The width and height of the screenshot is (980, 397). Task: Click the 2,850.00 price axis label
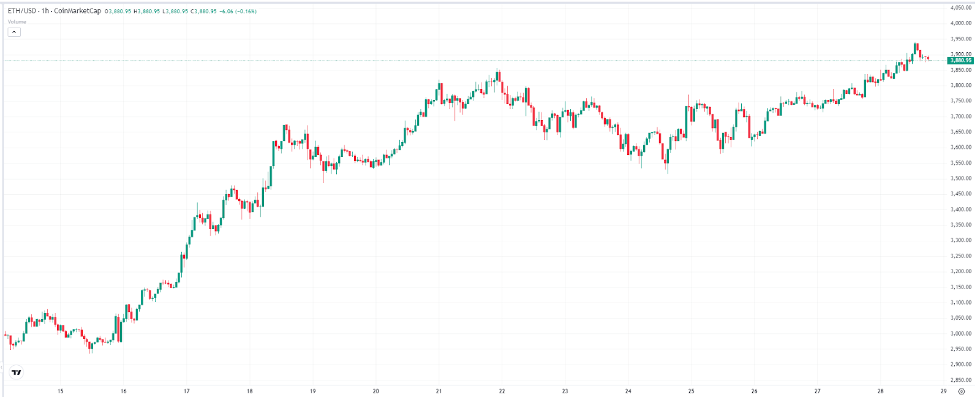pyautogui.click(x=961, y=380)
